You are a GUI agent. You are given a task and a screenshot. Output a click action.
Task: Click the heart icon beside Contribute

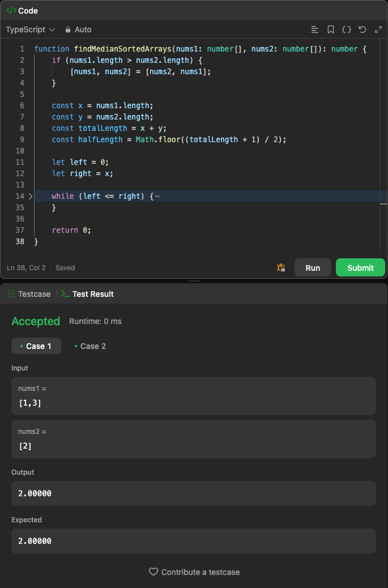coord(154,572)
